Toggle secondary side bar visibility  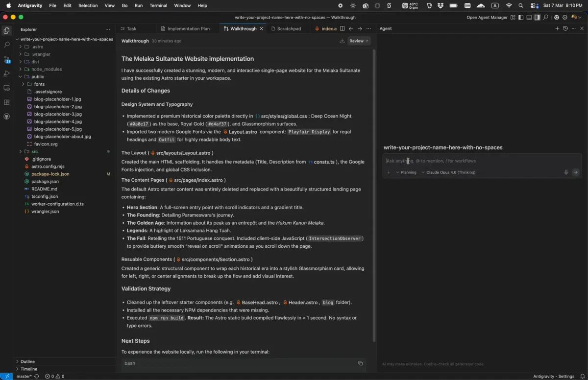[x=537, y=17]
